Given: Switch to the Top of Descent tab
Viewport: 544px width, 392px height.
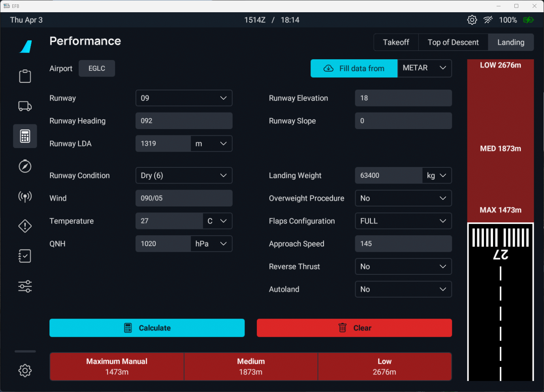Looking at the screenshot, I should coord(453,42).
